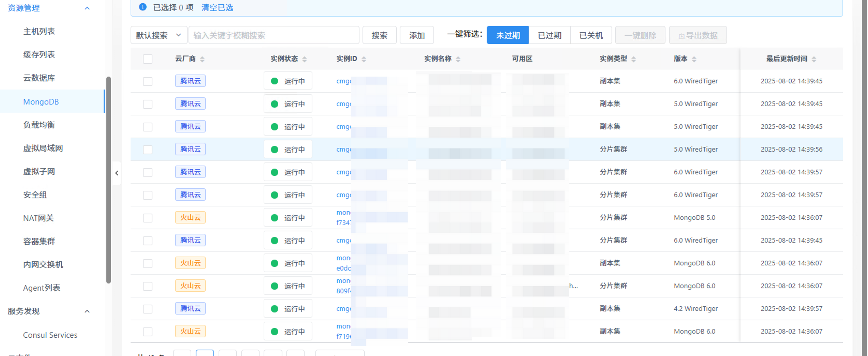Viewport: 868px width, 356px height.
Task: Toggle the select-all checkbox in table header
Action: pos(148,59)
